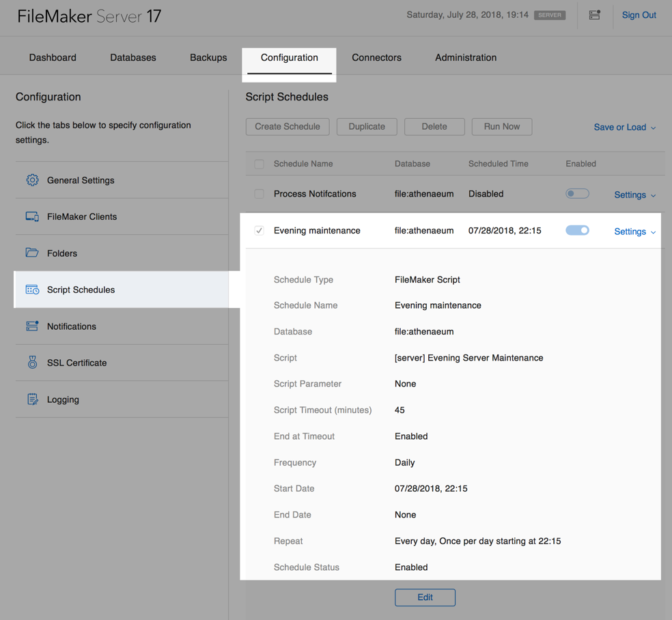
Task: Switch to the Backups tab
Action: pyautogui.click(x=208, y=57)
